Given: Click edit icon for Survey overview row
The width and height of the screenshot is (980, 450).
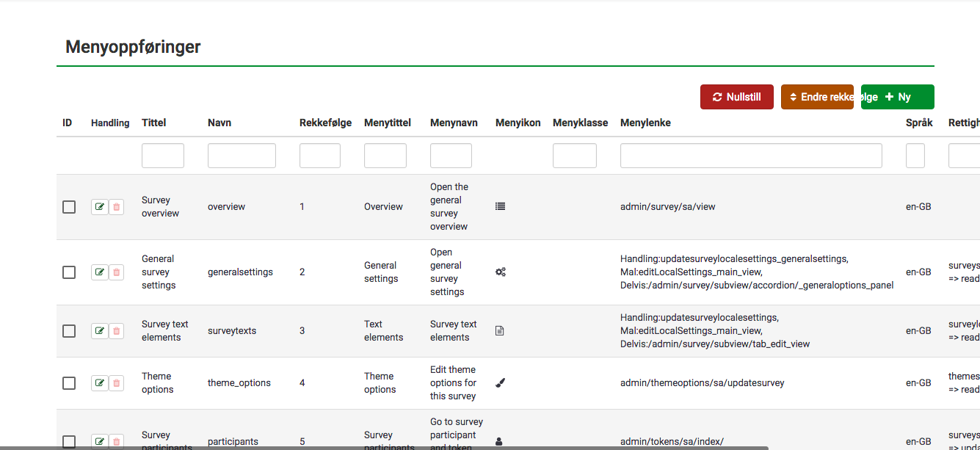Looking at the screenshot, I should point(99,207).
